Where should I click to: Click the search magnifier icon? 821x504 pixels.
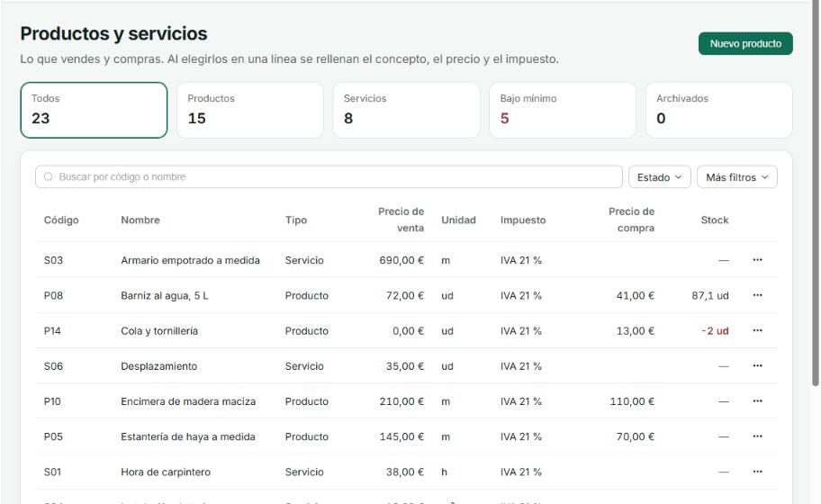click(x=49, y=177)
